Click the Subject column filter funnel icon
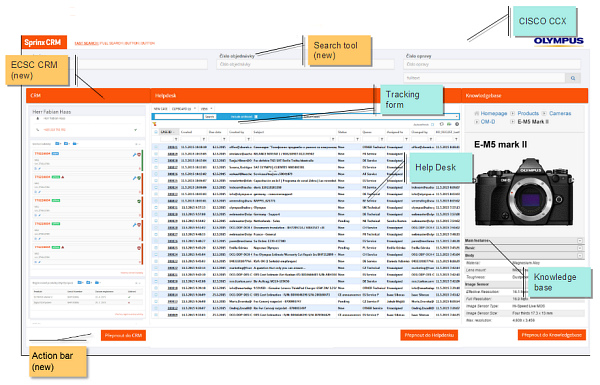This screenshot has height=385, width=600. [333, 139]
